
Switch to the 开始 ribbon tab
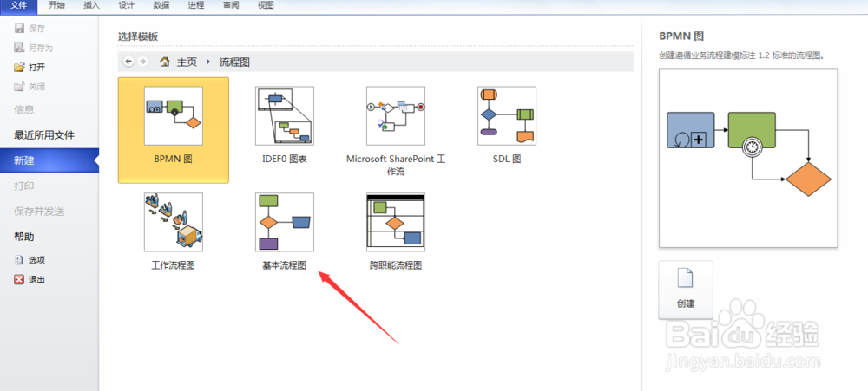coord(57,6)
